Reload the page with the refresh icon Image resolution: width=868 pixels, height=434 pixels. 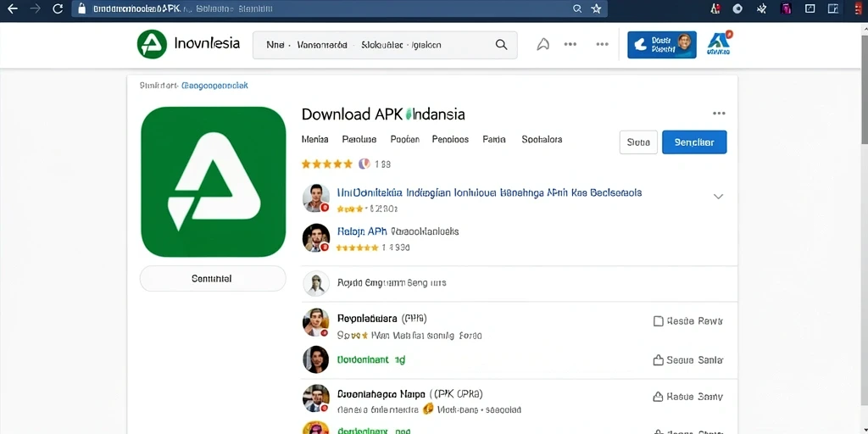point(58,8)
